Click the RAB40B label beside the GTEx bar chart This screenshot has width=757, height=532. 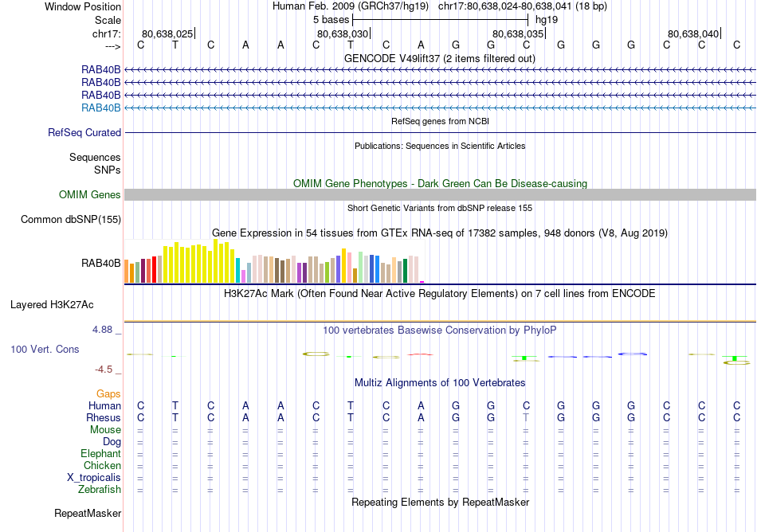pyautogui.click(x=101, y=263)
